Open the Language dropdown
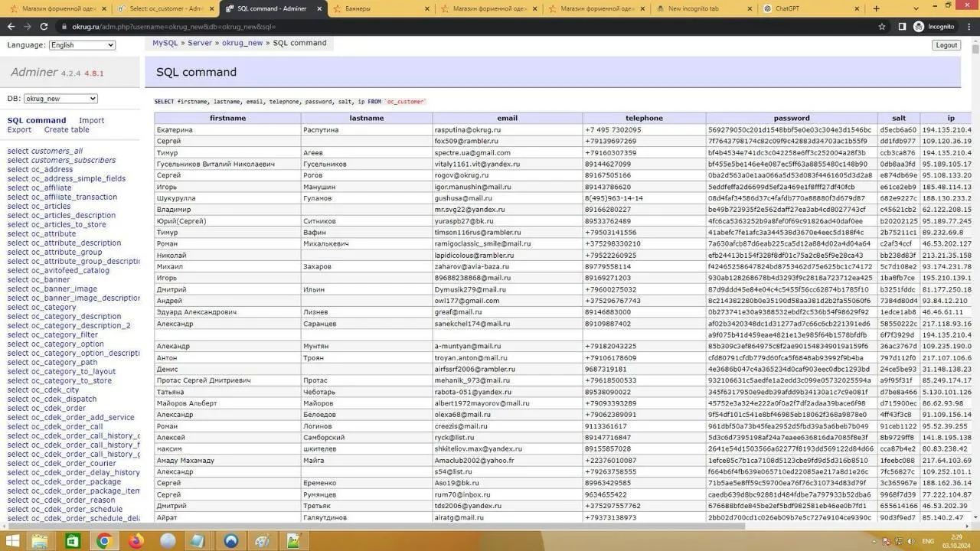Viewport: 980px width, 551px height. (x=82, y=45)
